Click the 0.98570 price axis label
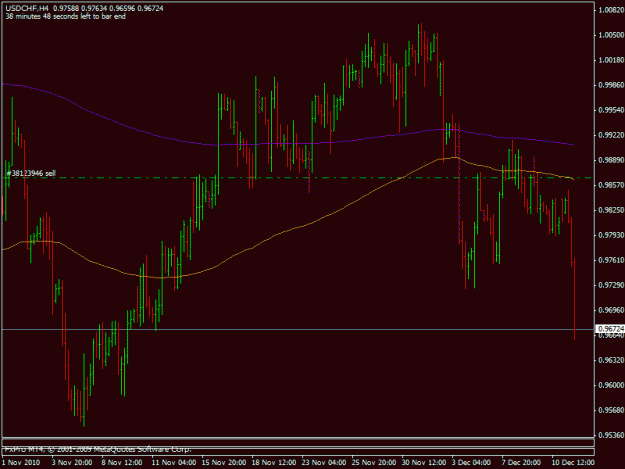 click(x=611, y=185)
